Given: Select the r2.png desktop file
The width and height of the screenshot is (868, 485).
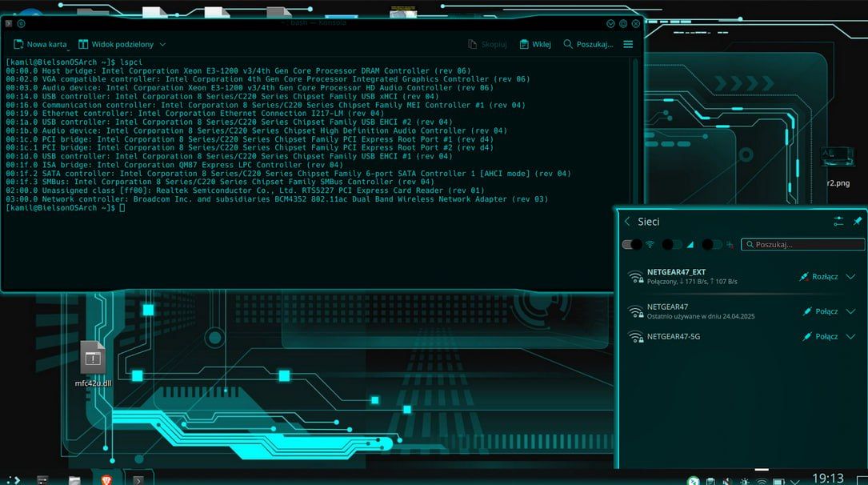Looking at the screenshot, I should coord(838,168).
